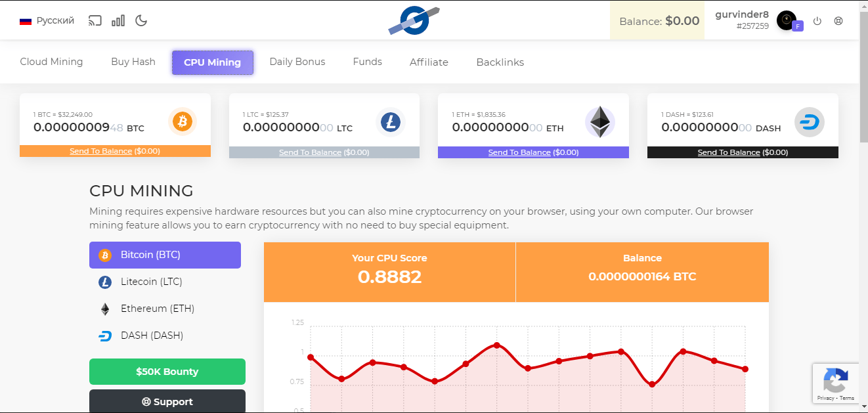The width and height of the screenshot is (868, 413).
Task: Open reCAPTCHA Privacy link
Action: [825, 398]
